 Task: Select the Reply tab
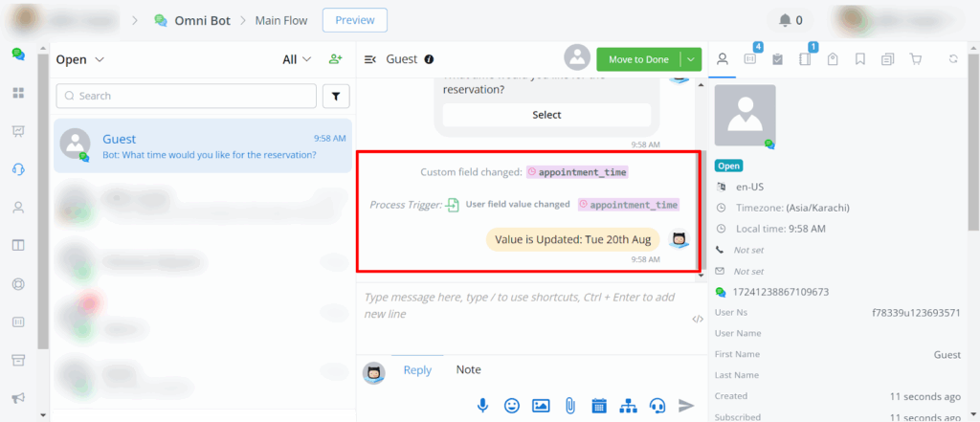point(417,370)
